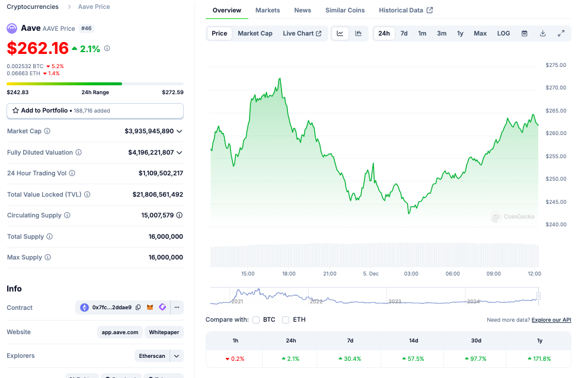The image size is (588, 378).
Task: Open the calendar date range picker
Action: coord(524,33)
